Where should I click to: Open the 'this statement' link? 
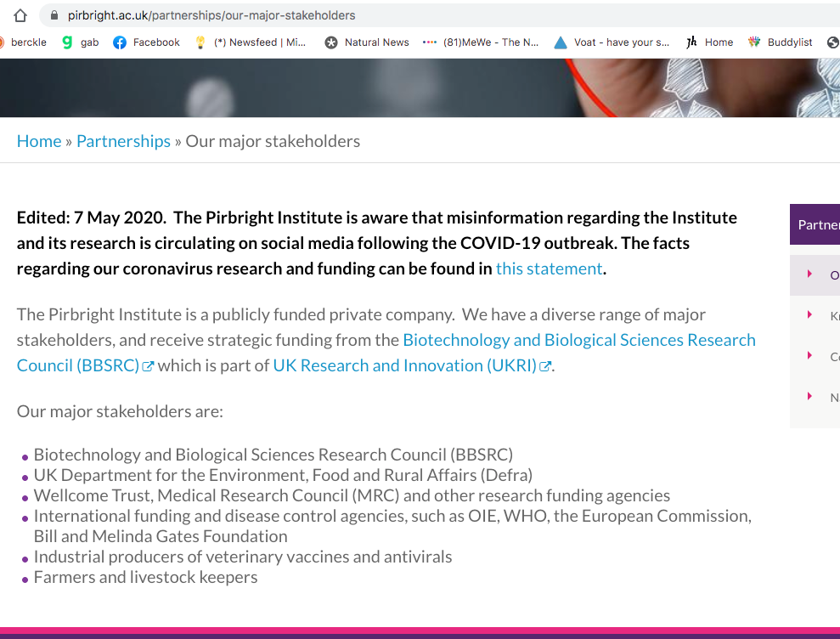549,269
